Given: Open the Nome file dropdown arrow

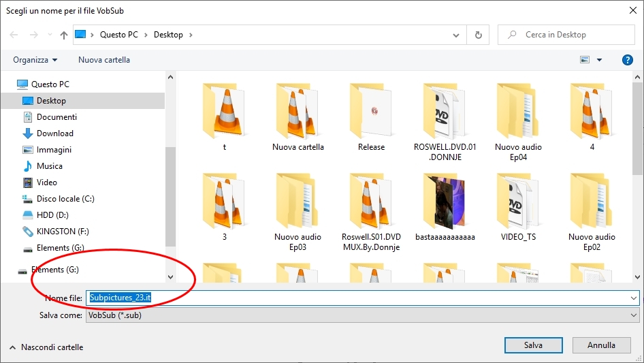Looking at the screenshot, I should pos(634,298).
